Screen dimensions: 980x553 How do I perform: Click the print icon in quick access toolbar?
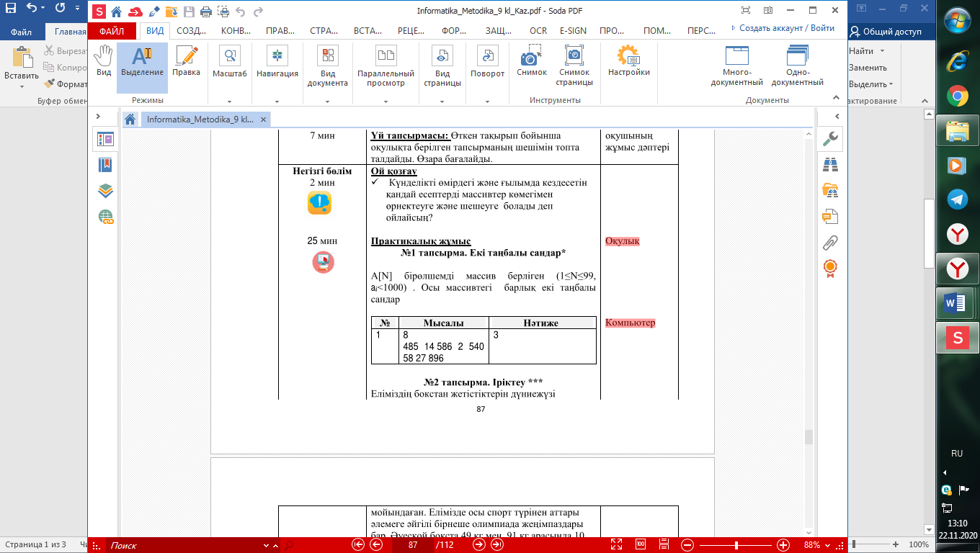[x=205, y=12]
